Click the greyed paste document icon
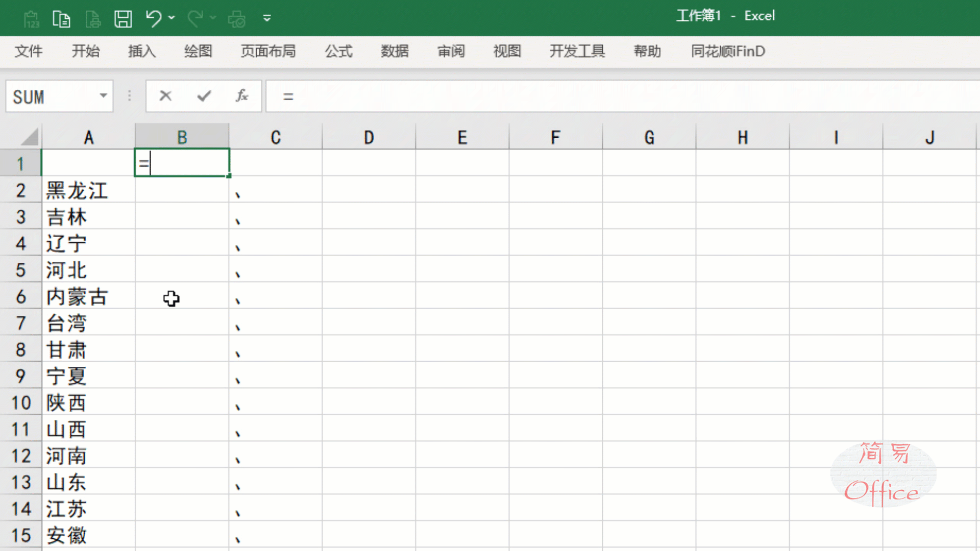980x551 pixels. pyautogui.click(x=93, y=19)
